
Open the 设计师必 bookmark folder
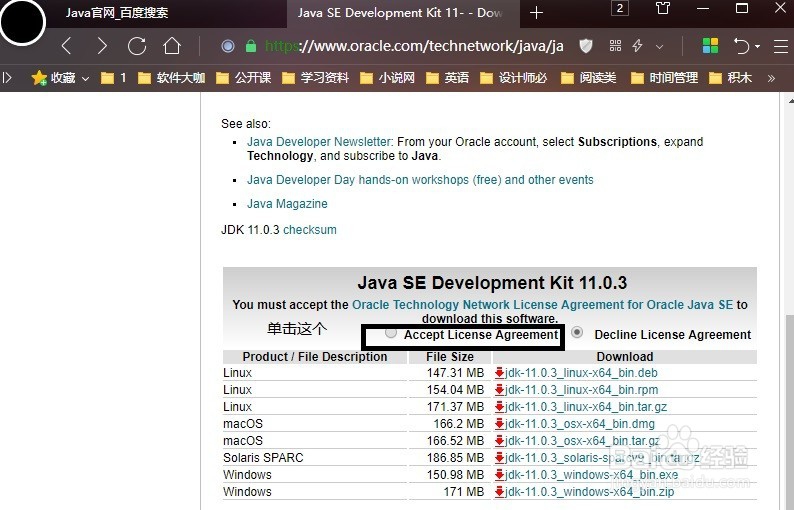(x=513, y=77)
